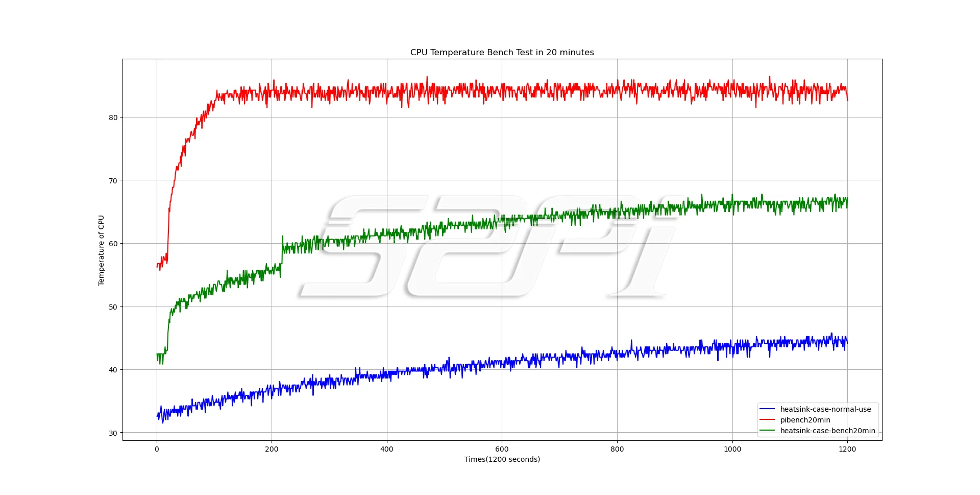The image size is (980, 495).
Task: Click y-axis tick label '50'
Action: pos(113,307)
